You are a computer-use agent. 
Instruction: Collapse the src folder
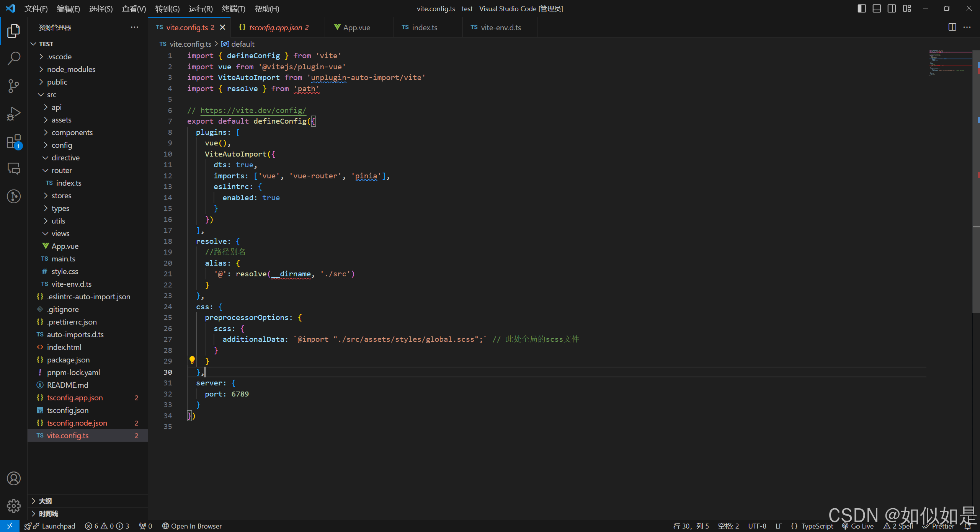click(51, 95)
